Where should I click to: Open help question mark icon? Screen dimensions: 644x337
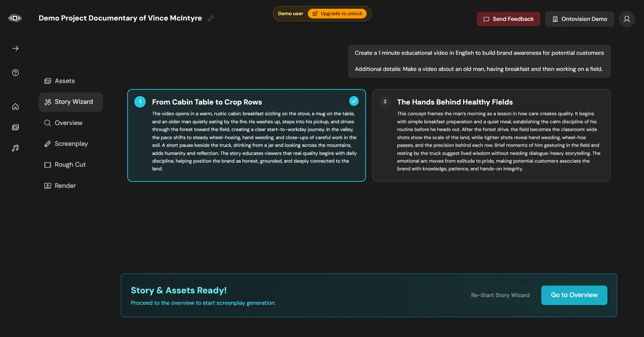coord(15,73)
